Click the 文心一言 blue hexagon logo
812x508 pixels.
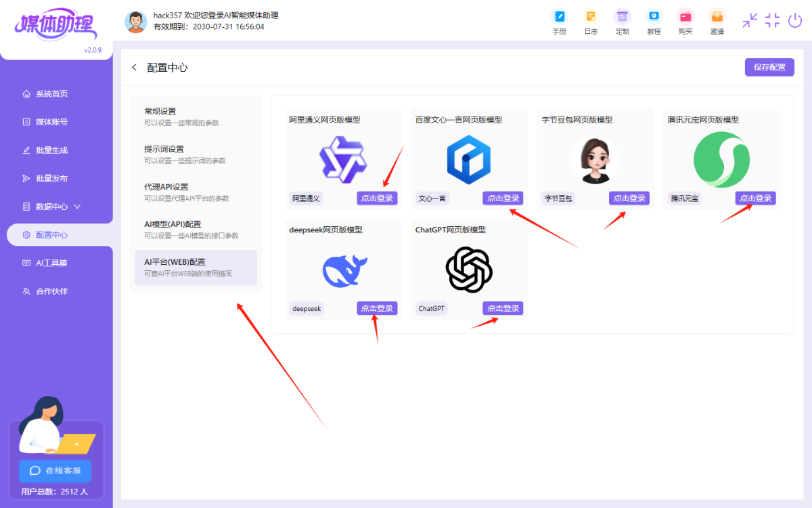(469, 161)
